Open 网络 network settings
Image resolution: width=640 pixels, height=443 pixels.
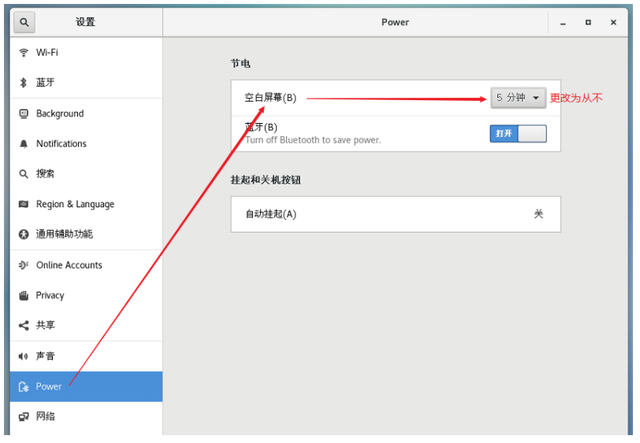86,416
